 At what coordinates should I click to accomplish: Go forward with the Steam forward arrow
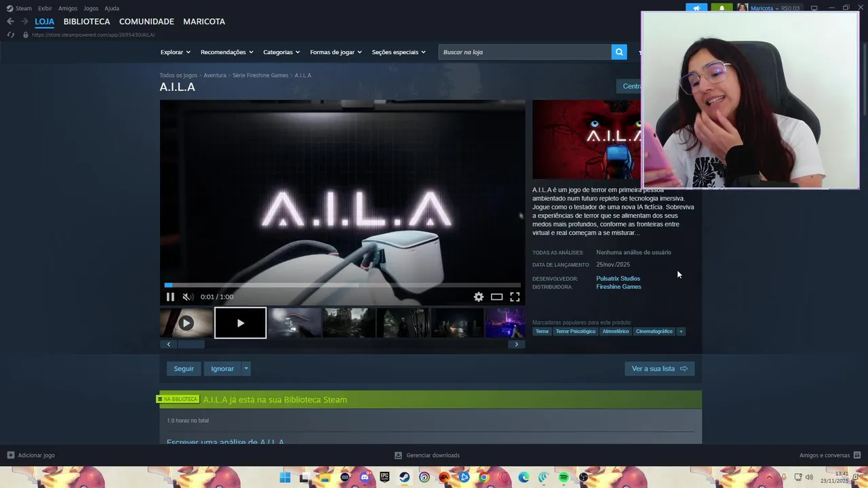24,22
